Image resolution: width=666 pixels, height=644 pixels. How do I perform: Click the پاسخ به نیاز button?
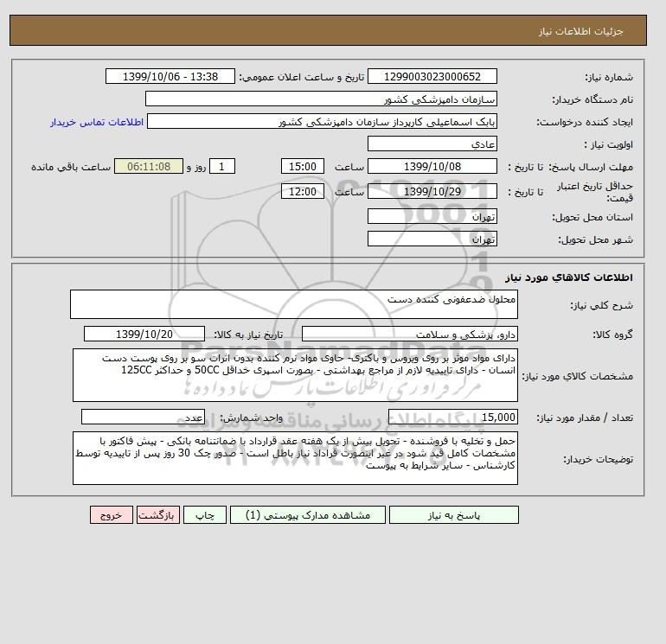453,515
